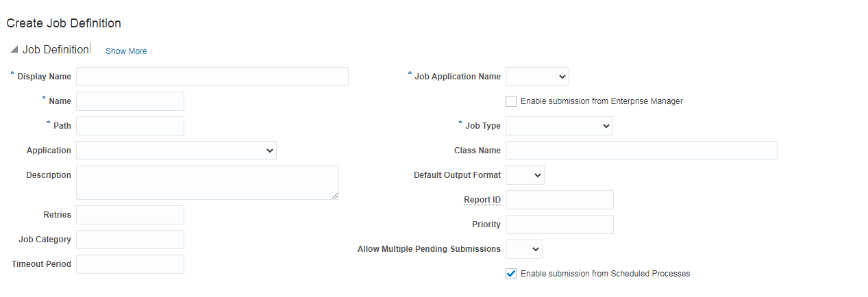This screenshot has height=297, width=868.
Task: Focus the Priority input field
Action: [x=559, y=224]
